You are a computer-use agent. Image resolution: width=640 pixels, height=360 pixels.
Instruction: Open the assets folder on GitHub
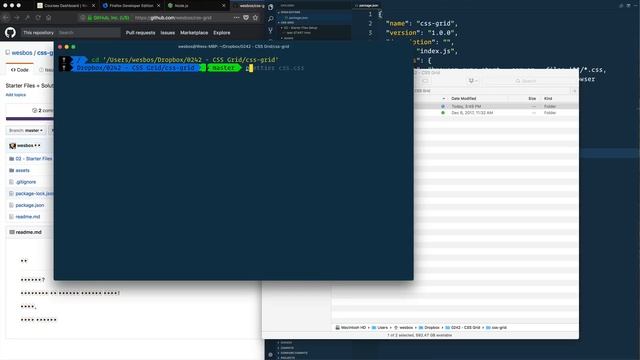(22, 170)
